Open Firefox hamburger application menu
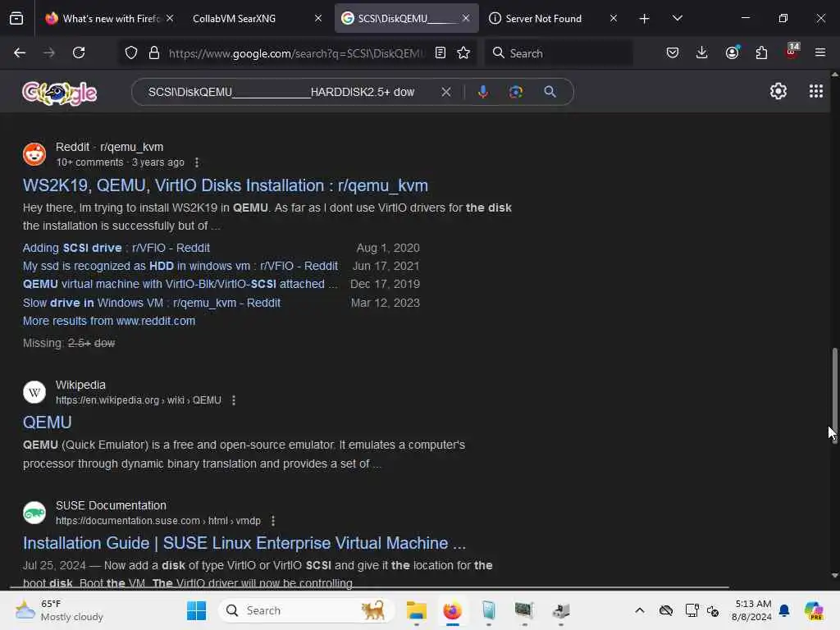Image resolution: width=840 pixels, height=630 pixels. click(820, 52)
